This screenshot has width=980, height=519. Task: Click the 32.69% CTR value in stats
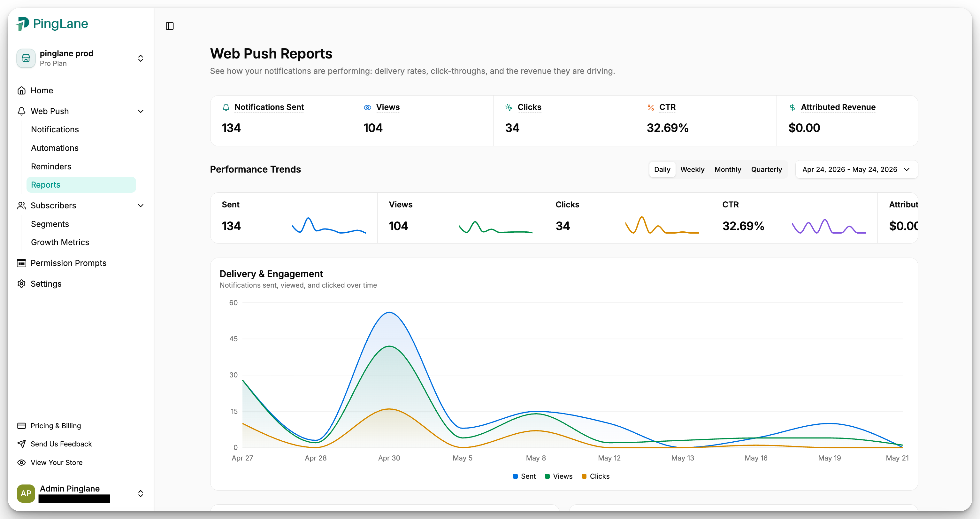point(668,128)
